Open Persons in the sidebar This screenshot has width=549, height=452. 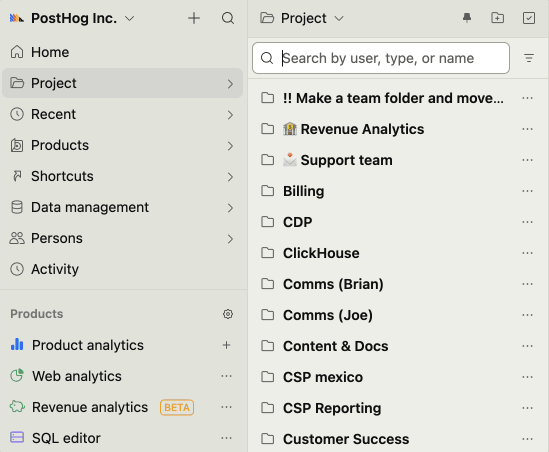[122, 238]
